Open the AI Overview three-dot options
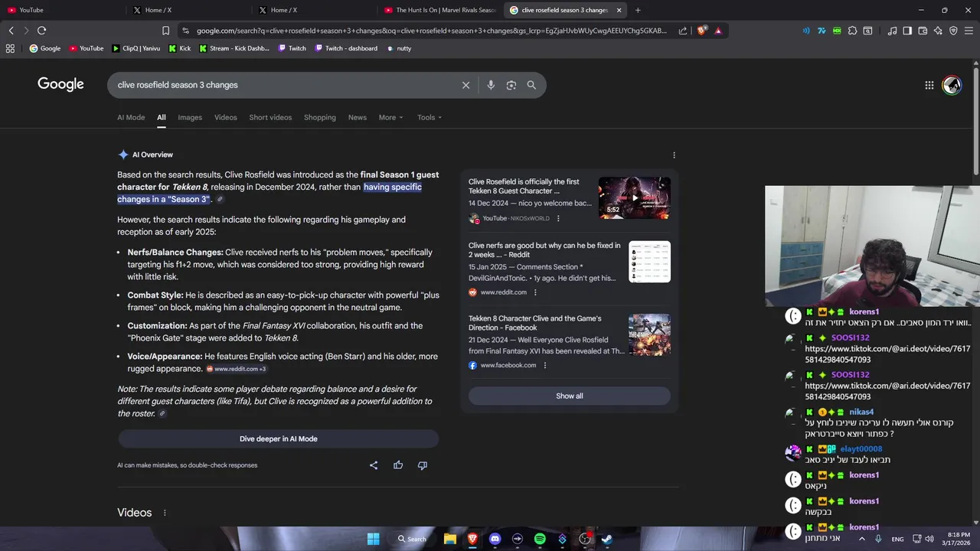Viewport: 980px width, 551px height. tap(674, 155)
